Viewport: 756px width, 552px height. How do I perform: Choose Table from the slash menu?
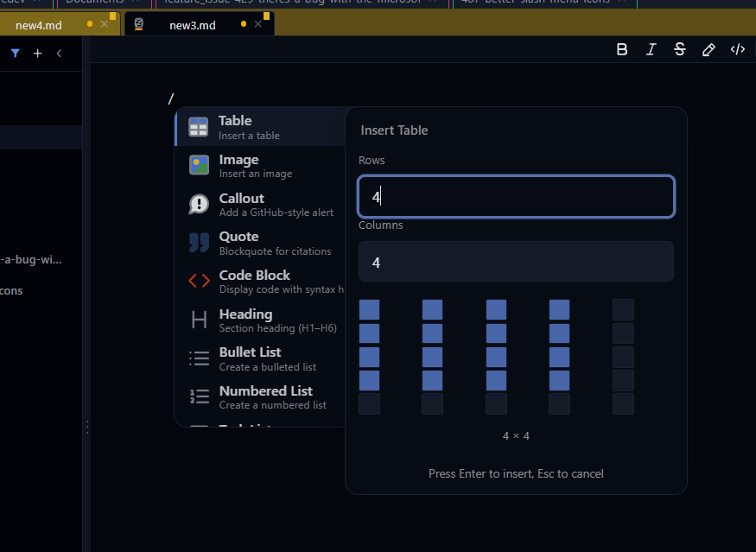point(260,127)
